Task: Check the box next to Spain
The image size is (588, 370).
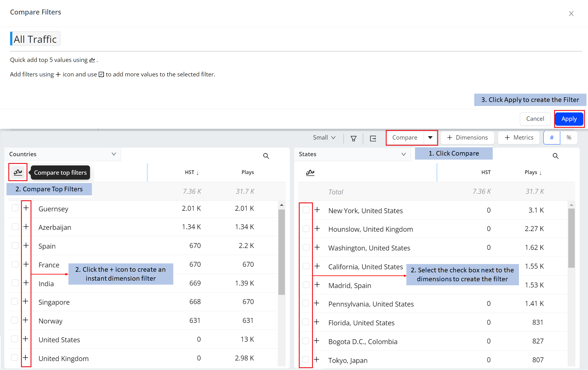Action: 15,246
